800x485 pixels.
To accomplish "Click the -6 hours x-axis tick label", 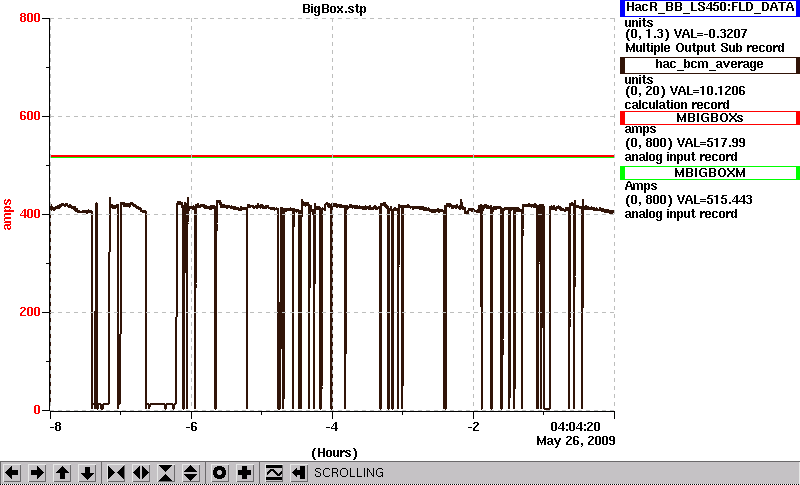I will [x=191, y=426].
